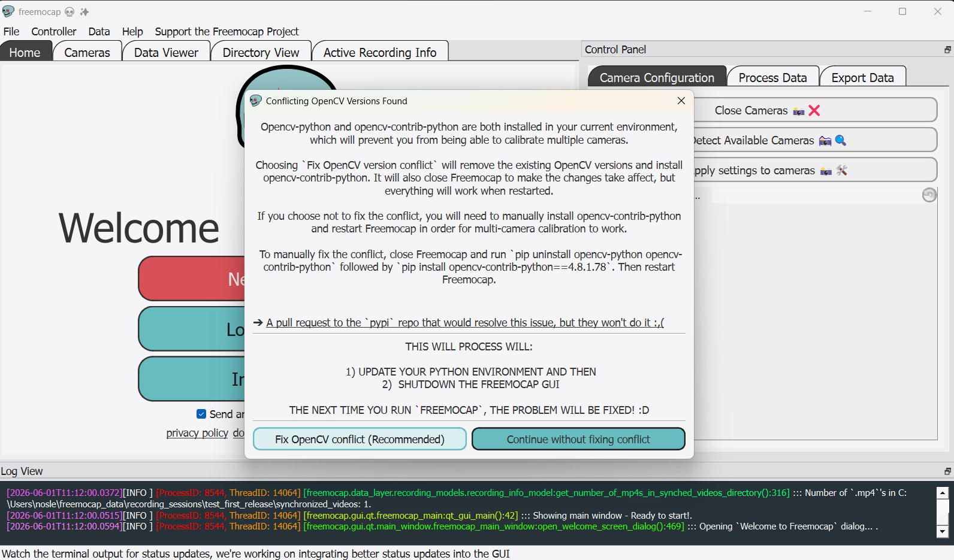Screen dimensions: 954x560
Task: Click the freemocap skull icon in title bar
Action: point(8,11)
